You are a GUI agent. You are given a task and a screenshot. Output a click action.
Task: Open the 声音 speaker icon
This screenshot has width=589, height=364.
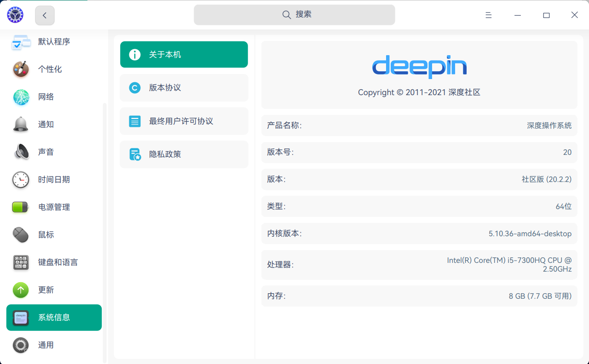click(21, 152)
